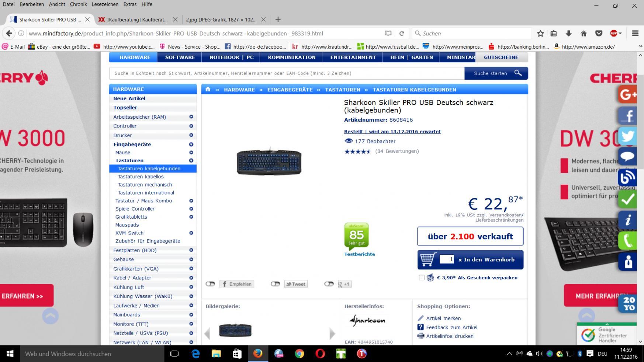644x362 pixels.
Task: Enable the Facebook Empfehlen toggle switch
Action: (210, 284)
